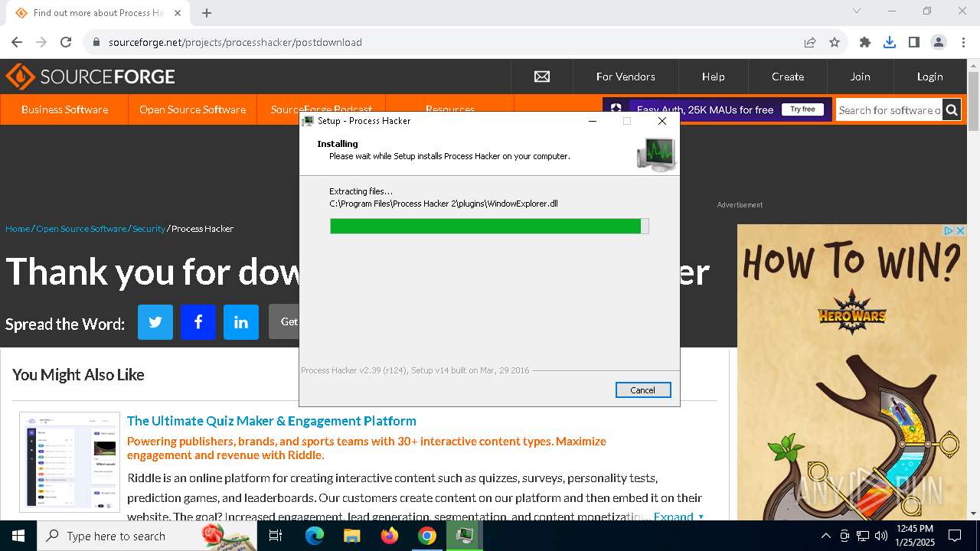Open volume control in system tray
The width and height of the screenshot is (980, 551).
[881, 536]
